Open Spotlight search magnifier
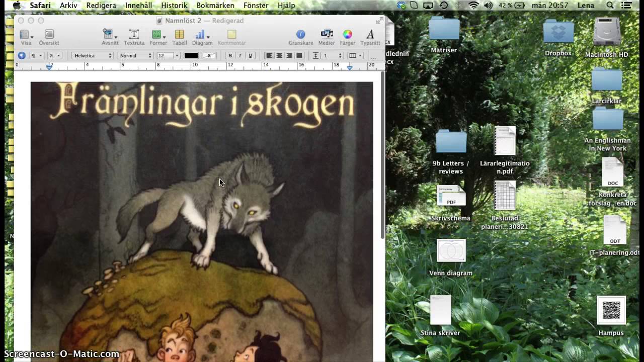The height and width of the screenshot is (362, 644). pos(610,6)
